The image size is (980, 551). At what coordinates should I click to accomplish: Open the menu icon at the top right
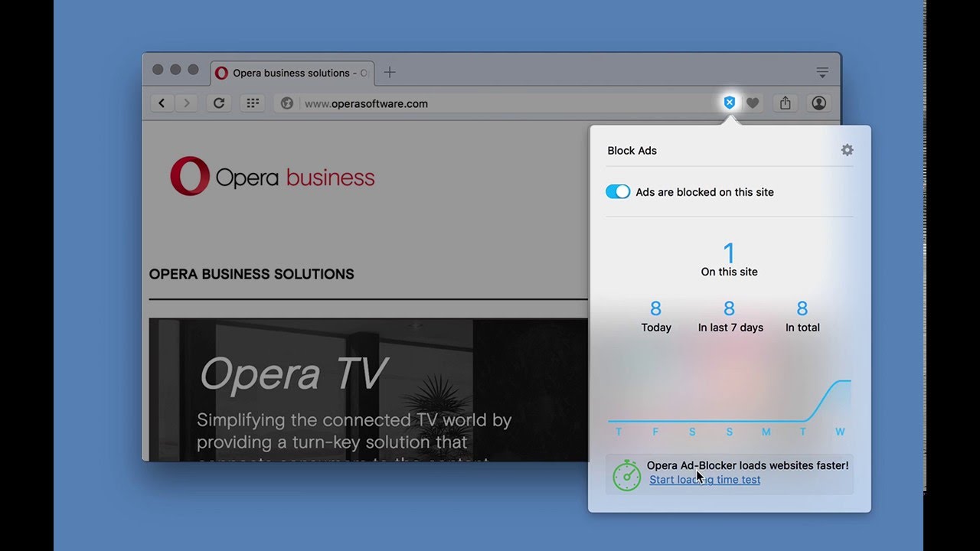[822, 72]
